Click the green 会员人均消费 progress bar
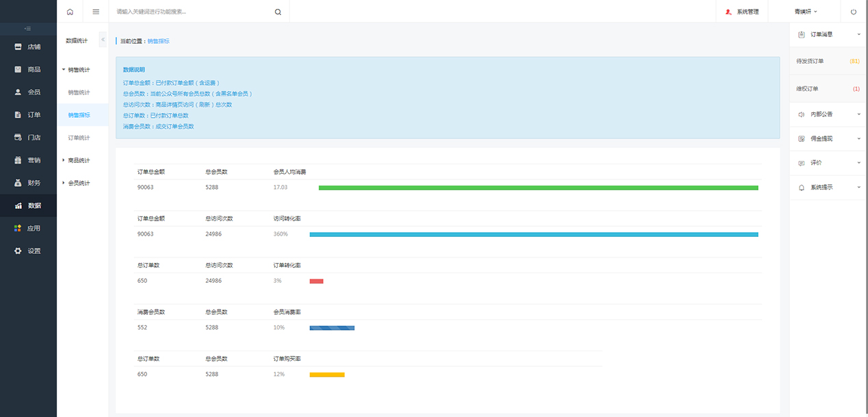This screenshot has width=868, height=417. (538, 188)
